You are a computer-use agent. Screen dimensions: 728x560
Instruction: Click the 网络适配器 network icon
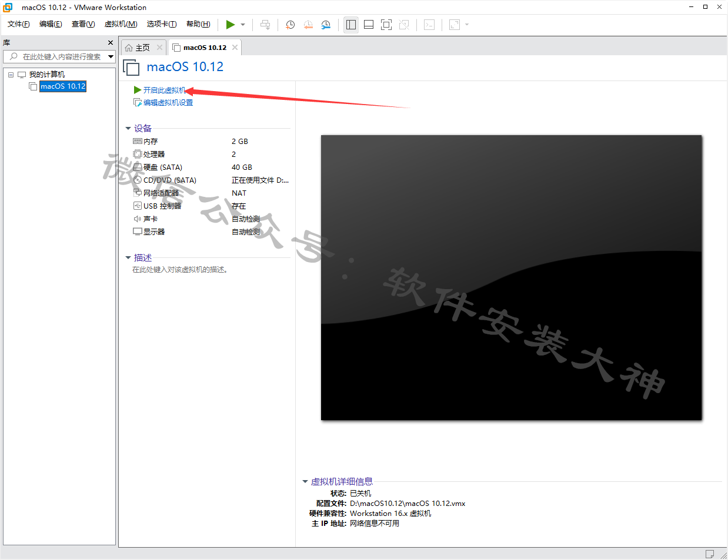pos(138,193)
